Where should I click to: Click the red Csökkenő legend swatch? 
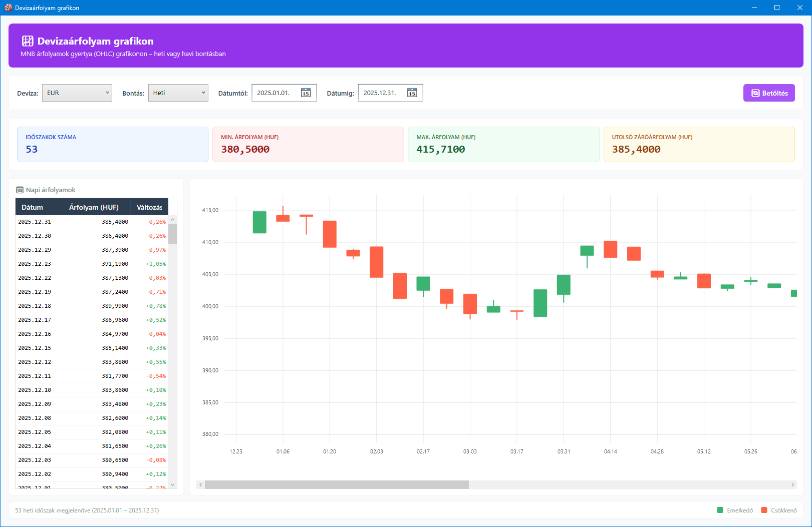click(x=764, y=510)
